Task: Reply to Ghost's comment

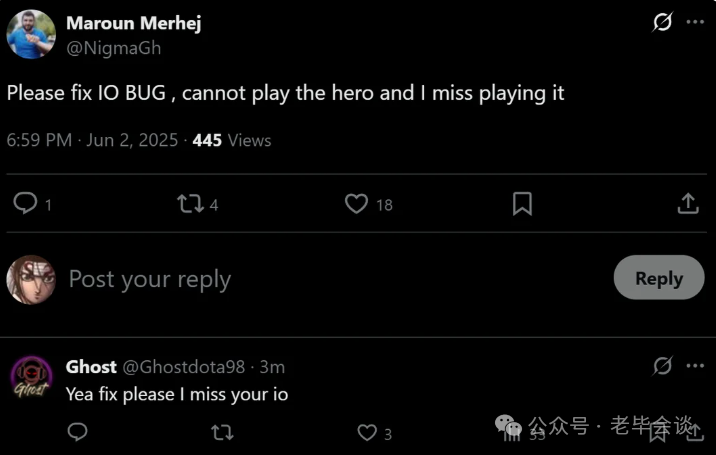Action: coord(77,432)
